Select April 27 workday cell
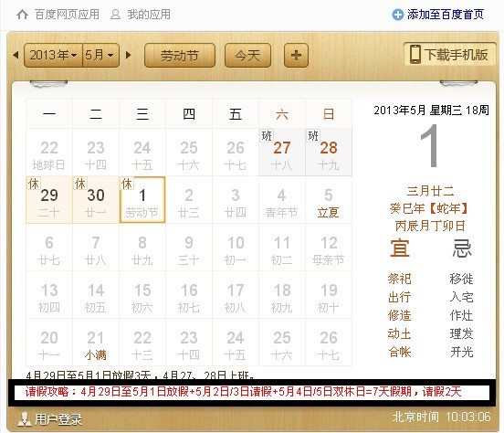The image size is (504, 433). coord(282,153)
